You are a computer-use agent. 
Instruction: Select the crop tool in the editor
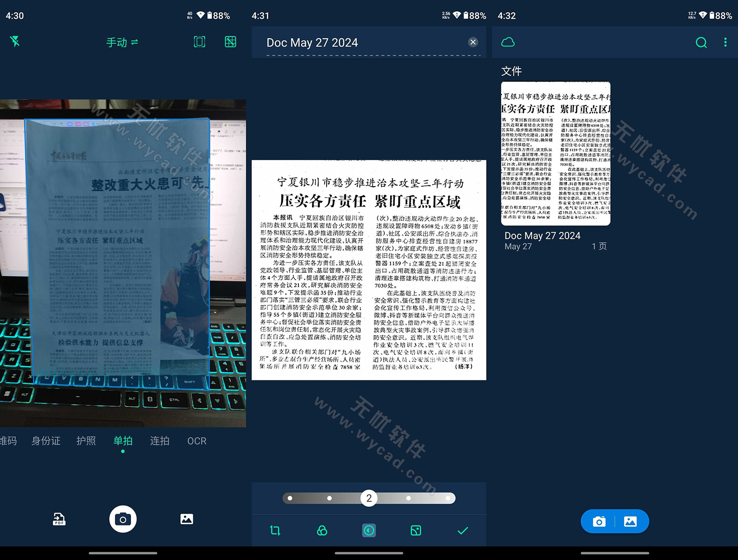pyautogui.click(x=275, y=531)
